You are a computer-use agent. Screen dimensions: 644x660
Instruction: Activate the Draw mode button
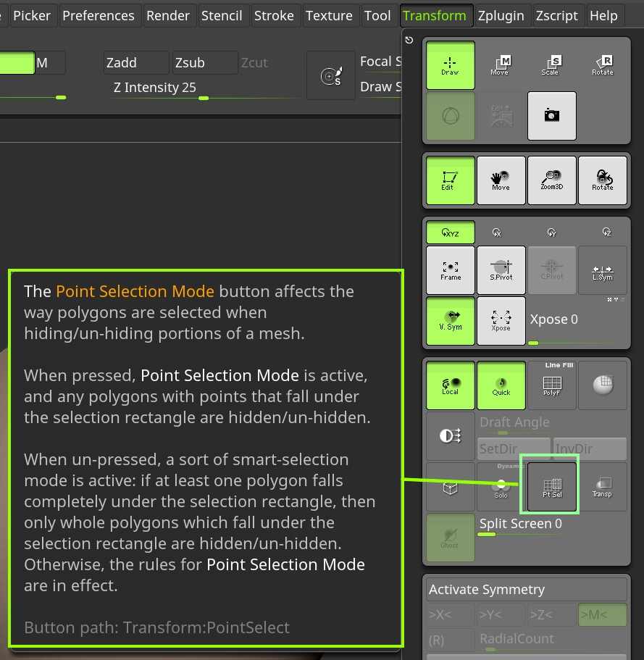pyautogui.click(x=450, y=65)
